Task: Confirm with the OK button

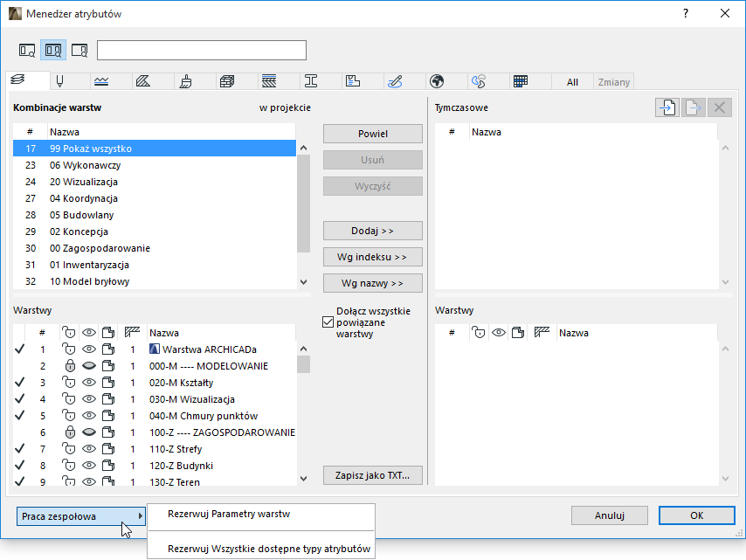Action: pyautogui.click(x=696, y=515)
